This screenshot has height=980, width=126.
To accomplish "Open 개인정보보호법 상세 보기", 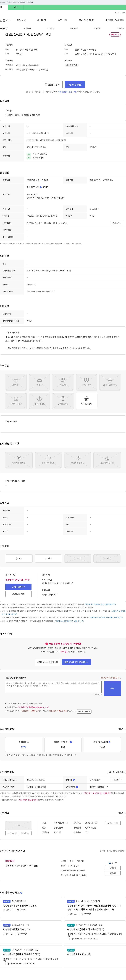I will coord(48,662).
